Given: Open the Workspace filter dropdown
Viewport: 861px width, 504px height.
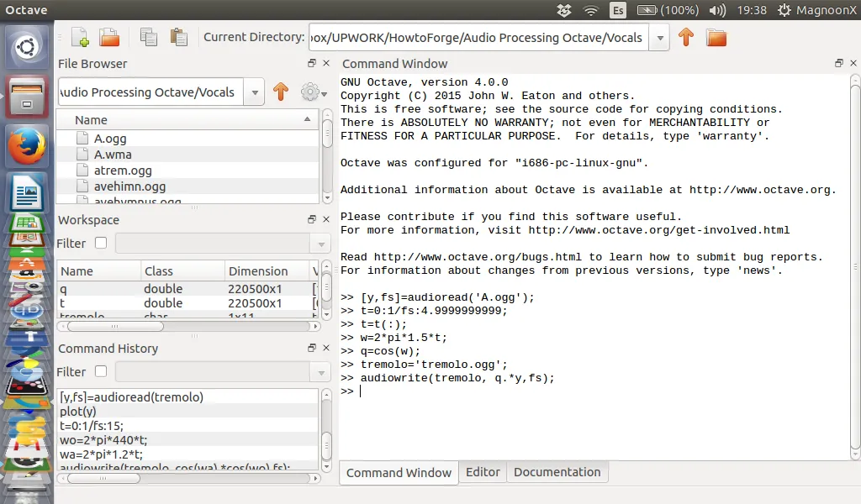Looking at the screenshot, I should [320, 244].
